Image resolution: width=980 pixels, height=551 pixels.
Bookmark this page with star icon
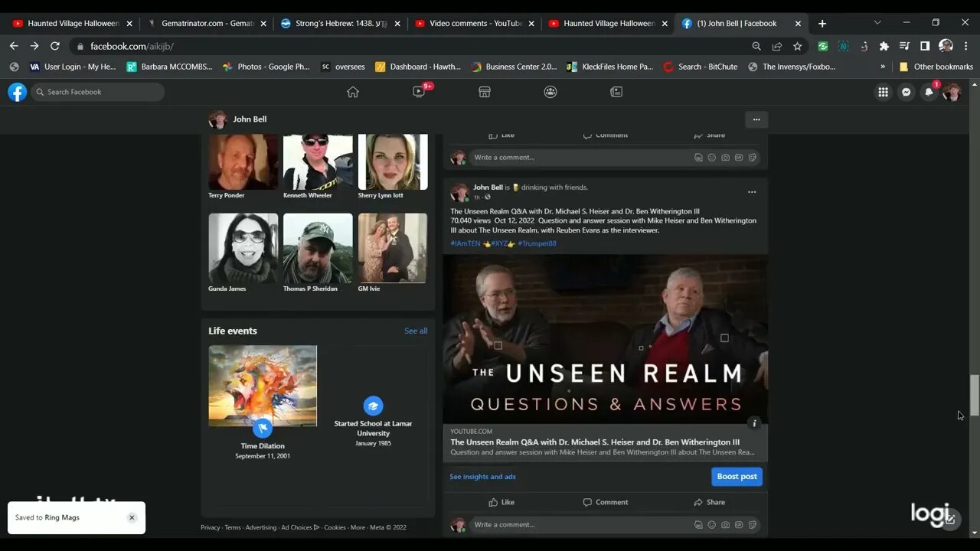click(797, 46)
